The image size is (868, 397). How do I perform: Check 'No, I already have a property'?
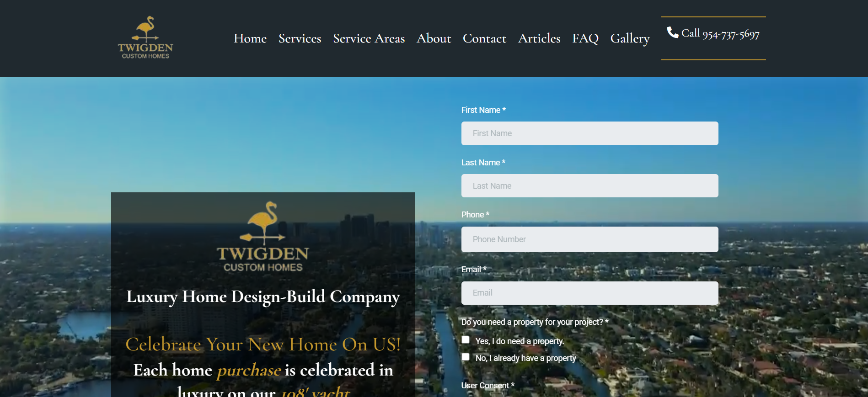coord(466,357)
